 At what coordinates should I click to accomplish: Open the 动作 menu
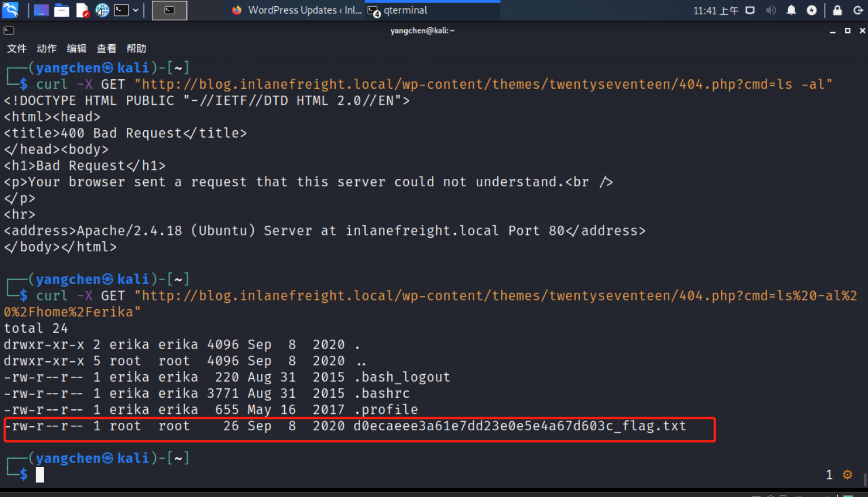47,49
